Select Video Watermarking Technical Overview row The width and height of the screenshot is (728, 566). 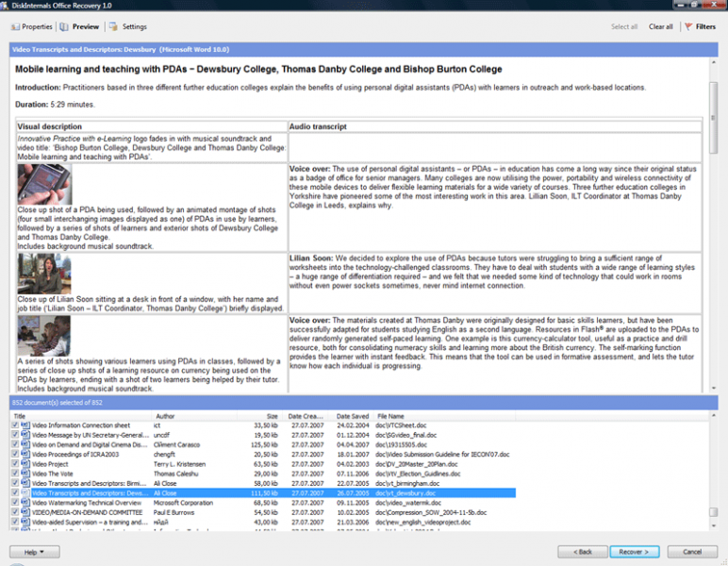click(x=263, y=503)
